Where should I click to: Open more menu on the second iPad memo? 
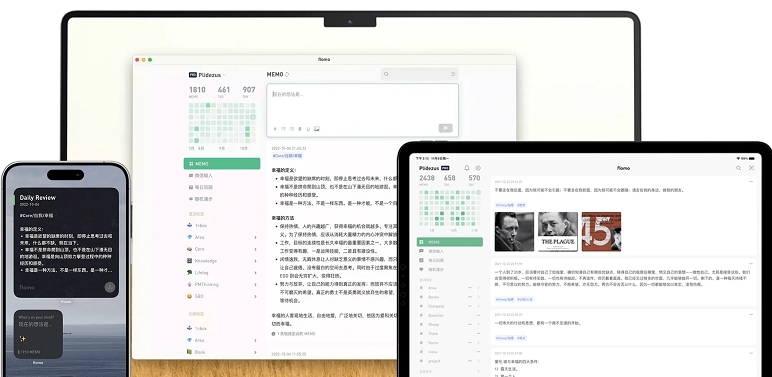[751, 263]
